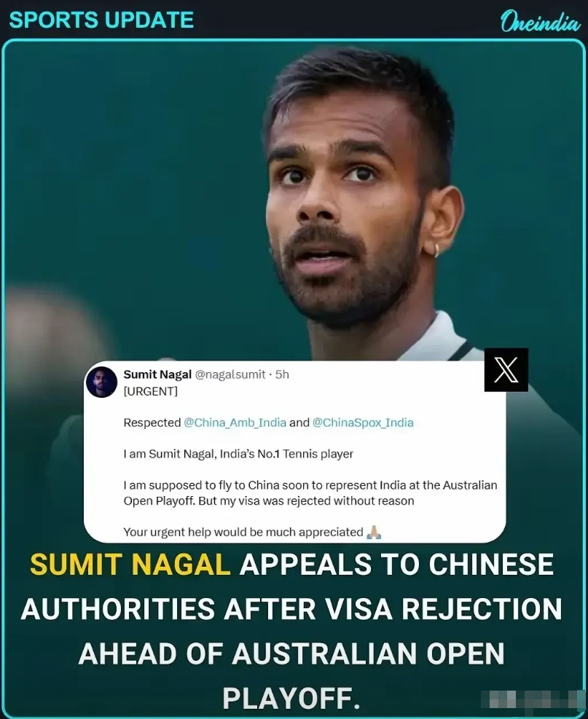Click the 5h tweet timestamp
The height and width of the screenshot is (719, 588).
[x=282, y=374]
